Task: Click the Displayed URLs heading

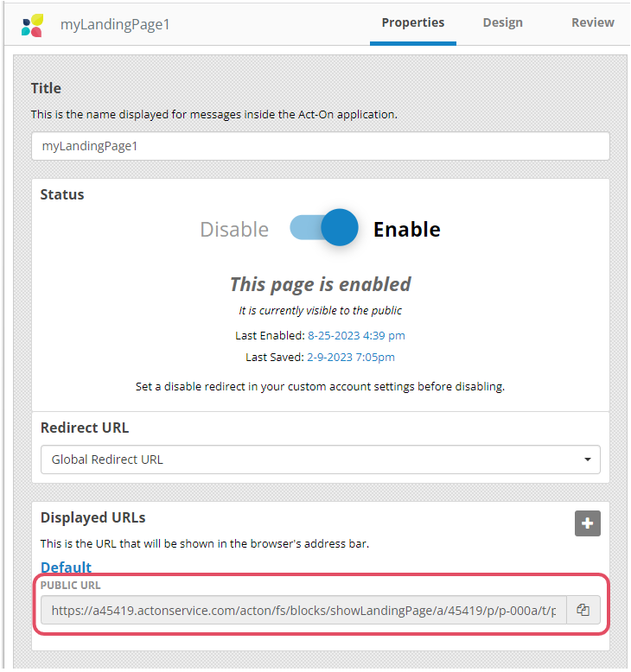Action: coord(93,517)
